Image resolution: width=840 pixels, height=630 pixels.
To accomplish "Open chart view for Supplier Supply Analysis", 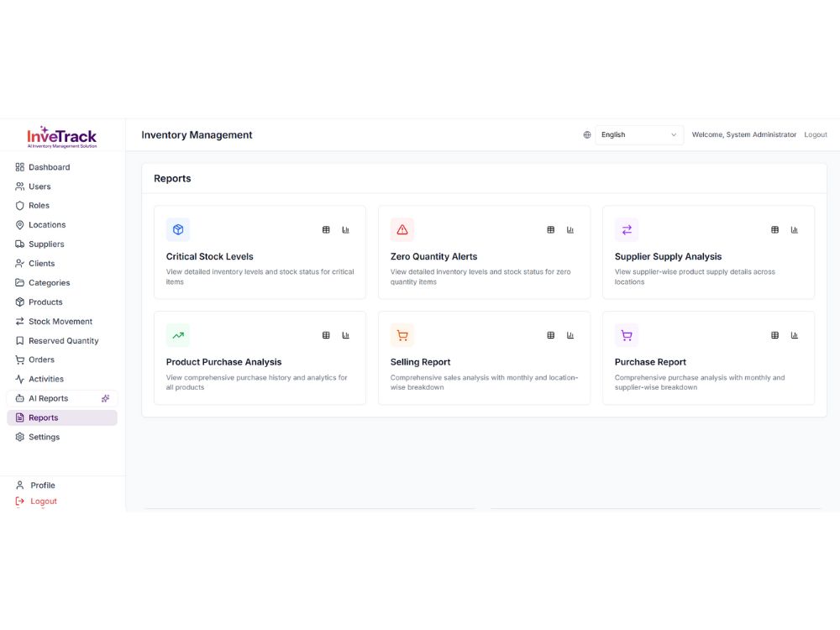I will pos(795,230).
